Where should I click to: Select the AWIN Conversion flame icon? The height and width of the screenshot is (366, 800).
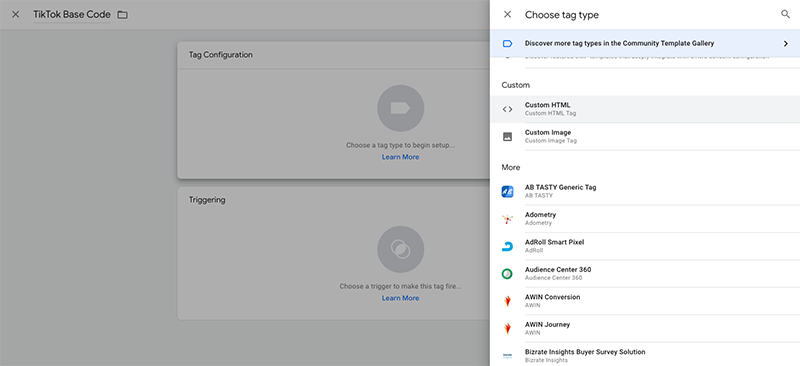pos(507,301)
